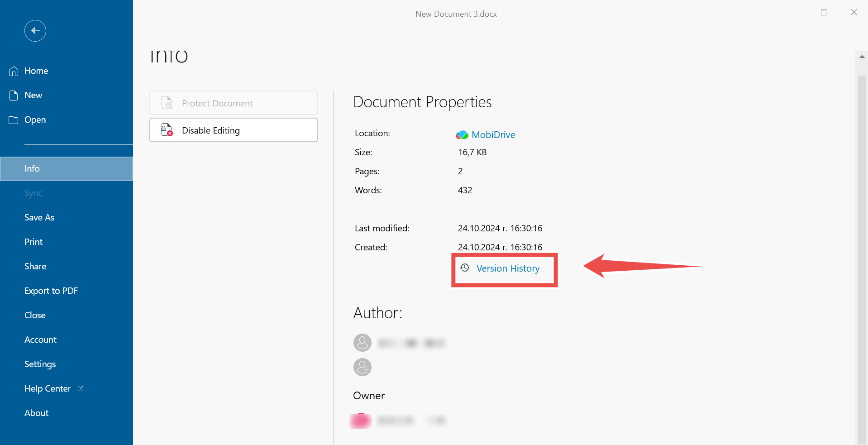Image resolution: width=868 pixels, height=445 pixels.
Task: Click the author avatar icon
Action: 362,343
